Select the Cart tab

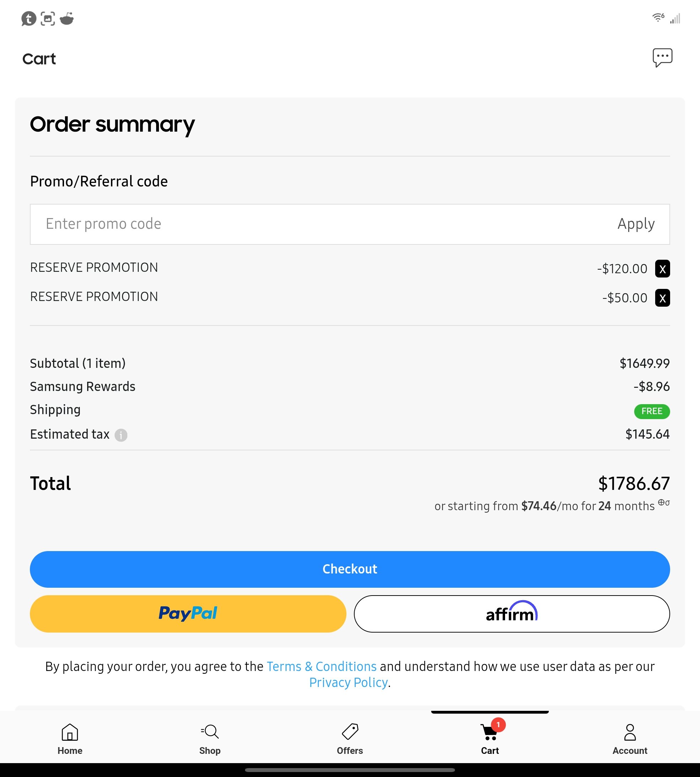click(490, 739)
